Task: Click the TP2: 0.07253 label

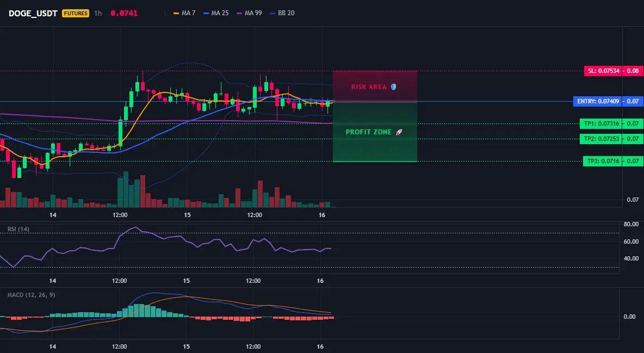Action: (601, 139)
